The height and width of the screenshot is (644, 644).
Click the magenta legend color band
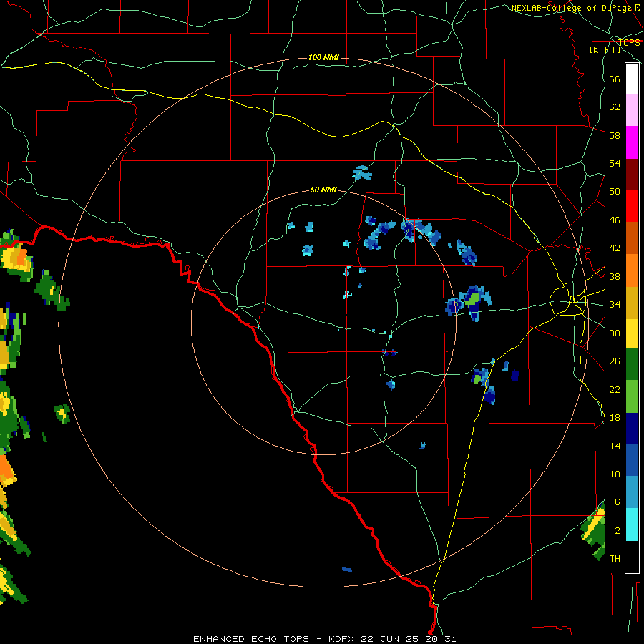pyautogui.click(x=632, y=142)
